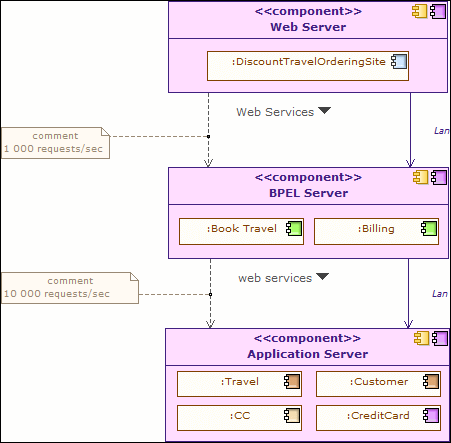The width and height of the screenshot is (451, 443).
Task: Select the 10 000 requests/sec comment note
Action: click(x=70, y=288)
